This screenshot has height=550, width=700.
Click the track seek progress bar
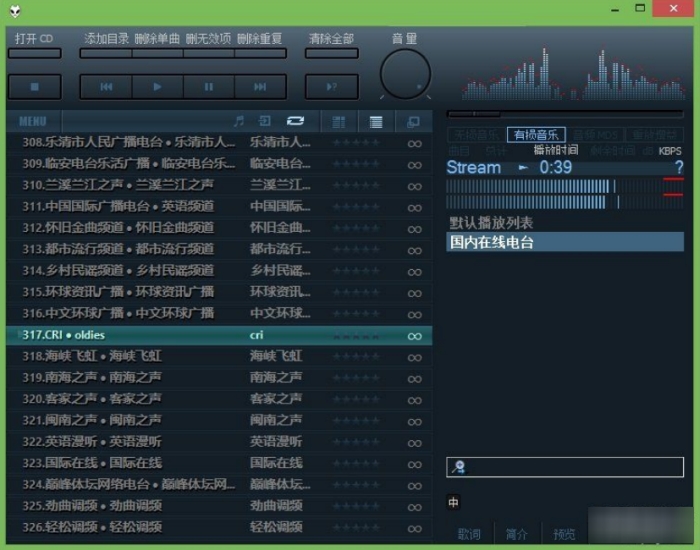(565, 114)
